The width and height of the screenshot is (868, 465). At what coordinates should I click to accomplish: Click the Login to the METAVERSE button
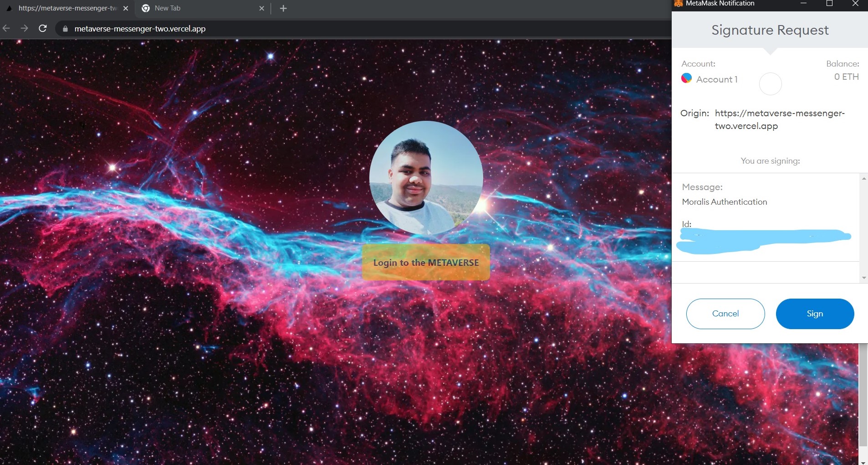(x=425, y=262)
